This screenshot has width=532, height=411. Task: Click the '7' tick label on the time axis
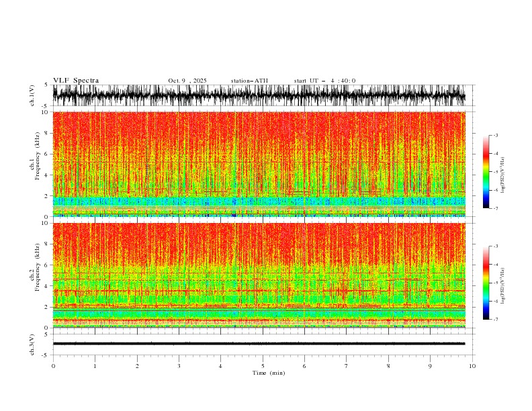coord(347,366)
